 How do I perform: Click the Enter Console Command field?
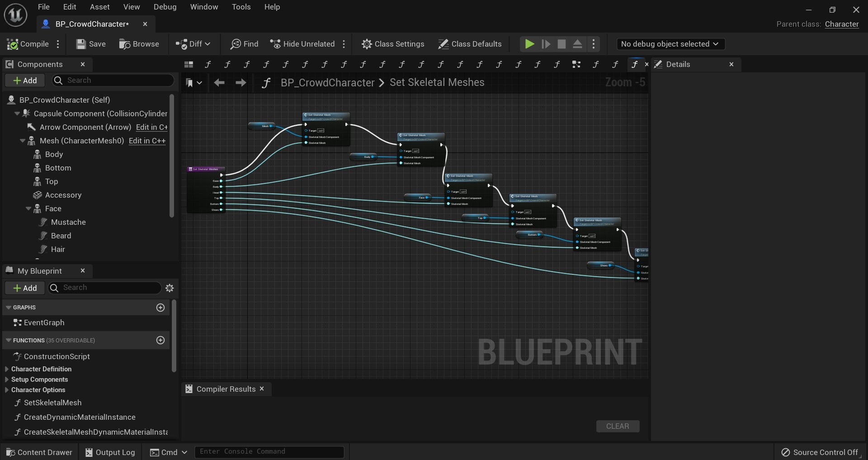269,452
